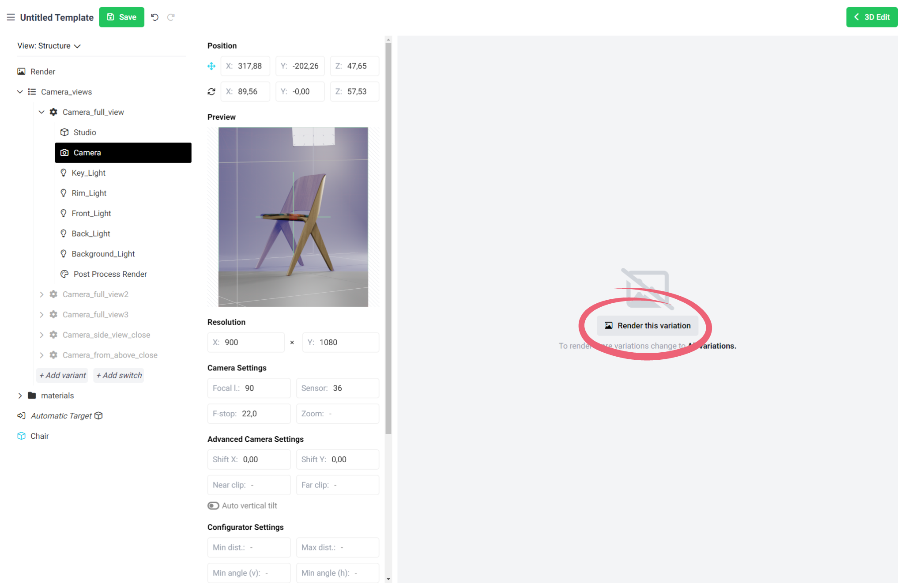Click the rotation sync icon
Image resolution: width=904 pixels, height=588 pixels.
pos(211,91)
